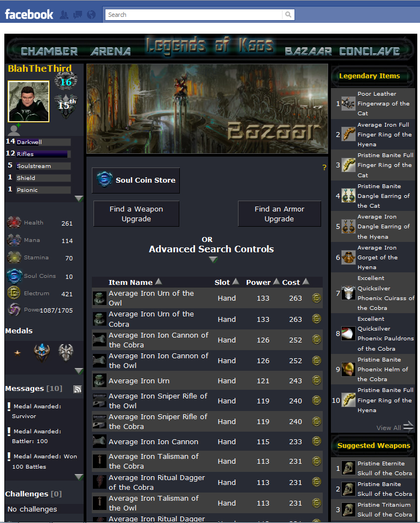Expand the skills list below Psionic
420x523 pixels.
click(79, 199)
